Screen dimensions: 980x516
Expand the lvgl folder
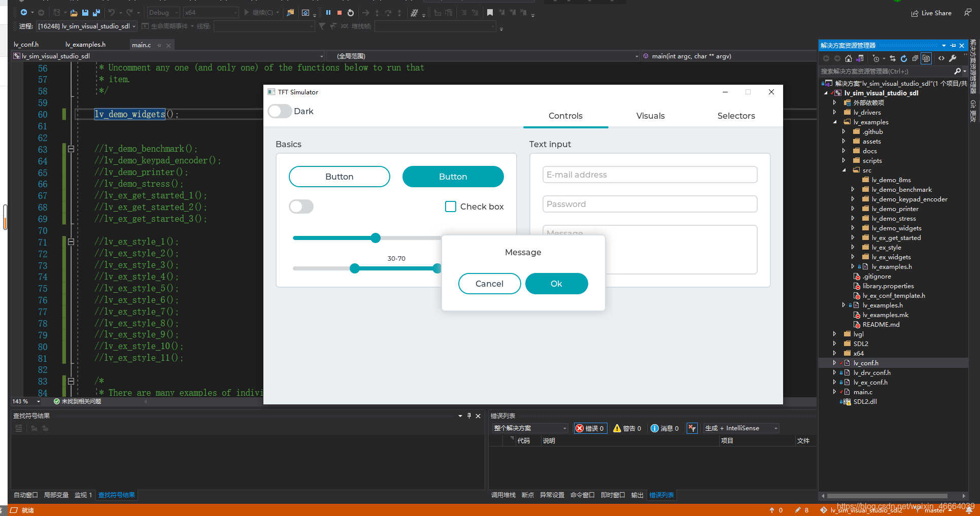835,334
